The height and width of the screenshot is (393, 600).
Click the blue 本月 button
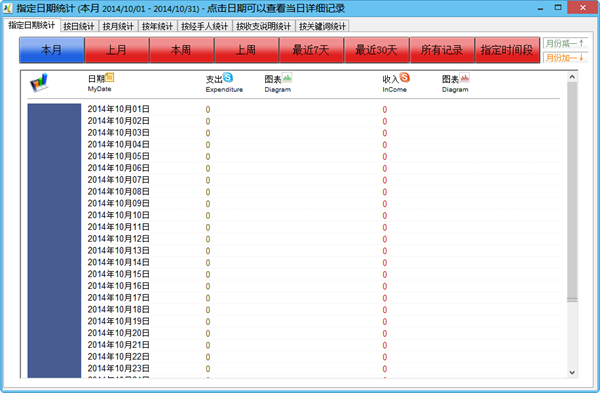[x=52, y=50]
